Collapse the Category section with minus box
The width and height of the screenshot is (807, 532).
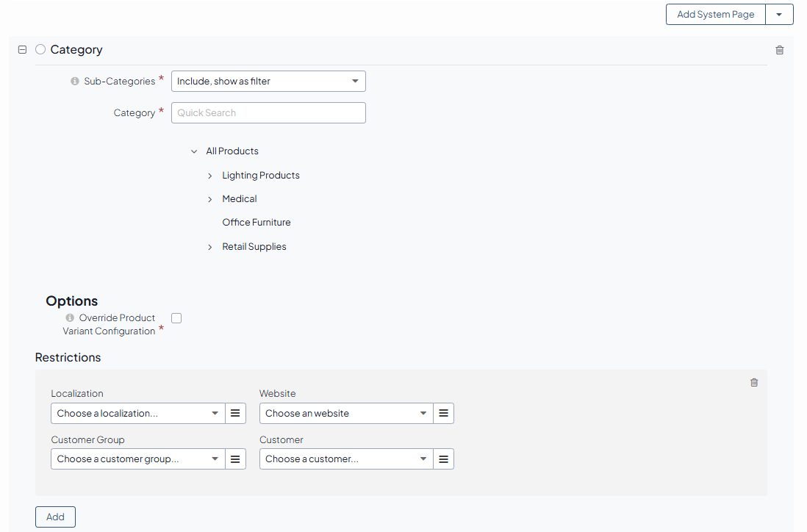pos(22,49)
